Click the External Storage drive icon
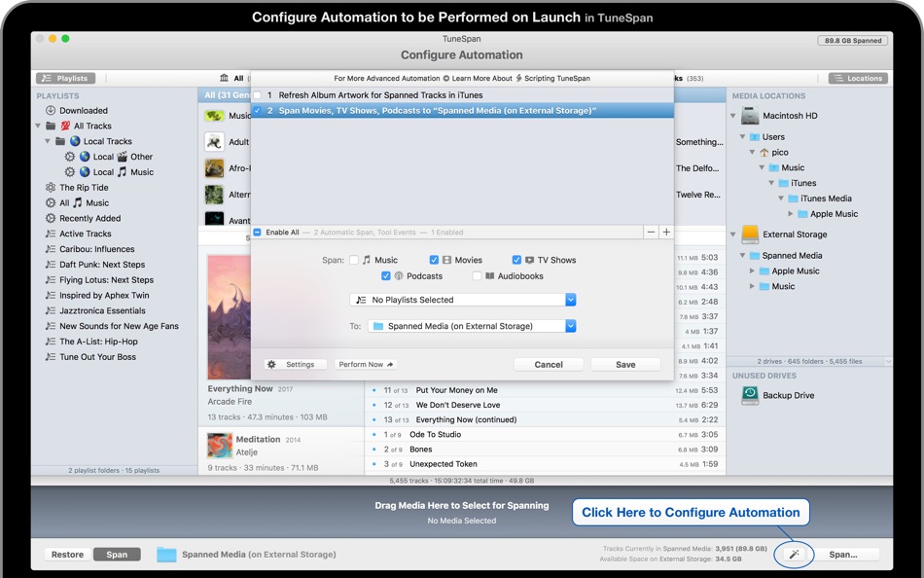 tap(750, 235)
